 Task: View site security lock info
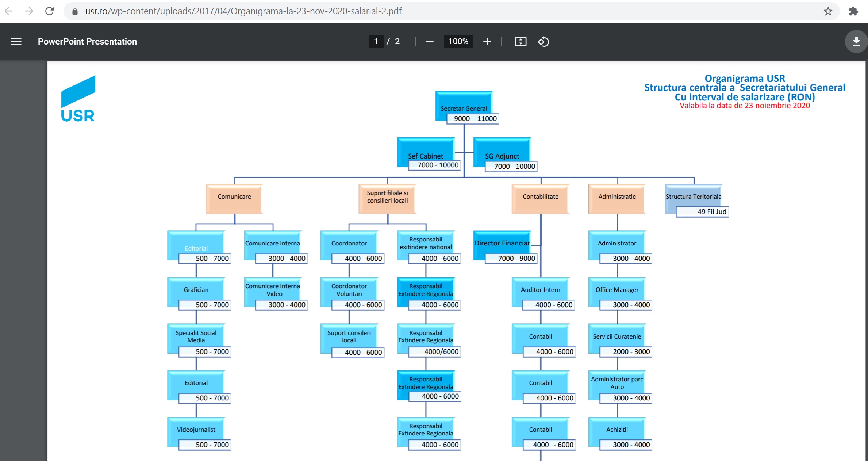coord(75,11)
